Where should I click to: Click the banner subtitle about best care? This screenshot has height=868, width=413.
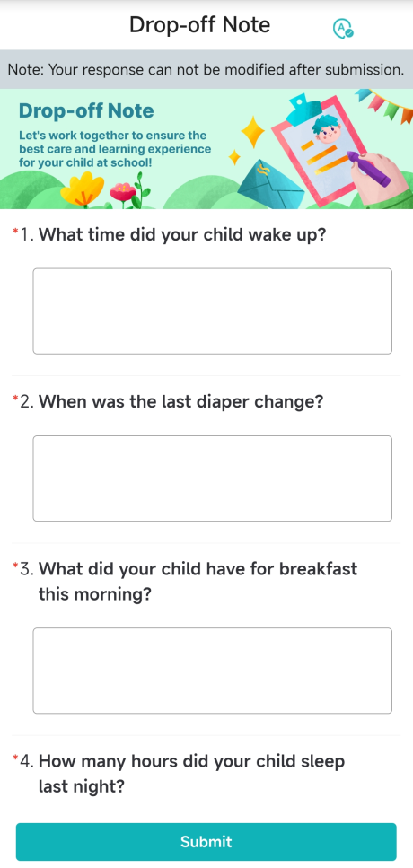click(x=115, y=150)
